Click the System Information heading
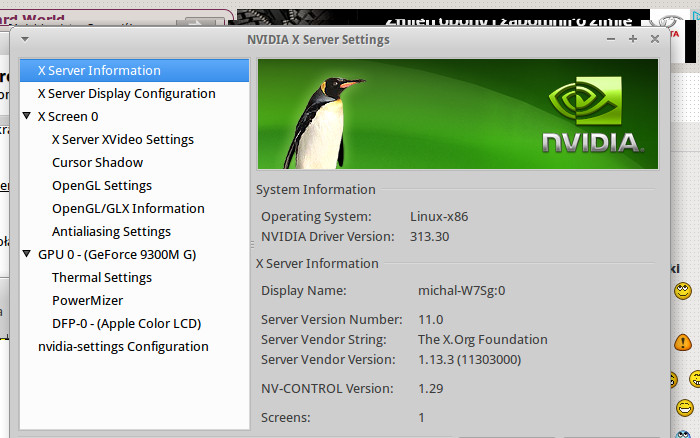The image size is (700, 438). coord(316,190)
